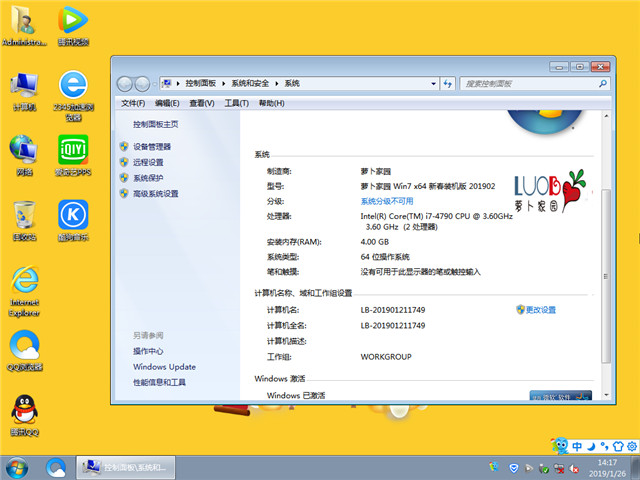Expand the address bar history dropdown arrow
Viewport: 640px width, 480px height.
433,84
